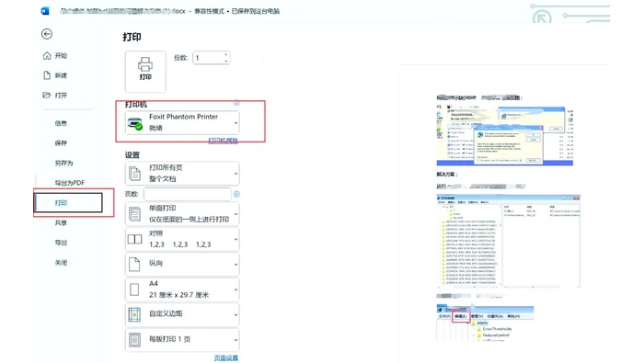This screenshot has height=363, width=644.
Task: Open the 自定义边距 margins dropdown
Action: point(182,314)
